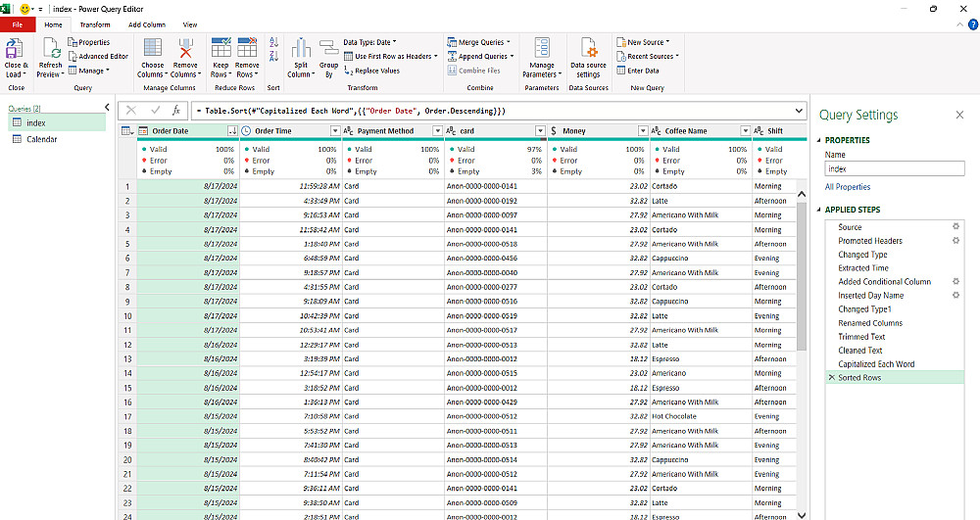
Task: Expand the Payment Method column filter
Action: (437, 131)
